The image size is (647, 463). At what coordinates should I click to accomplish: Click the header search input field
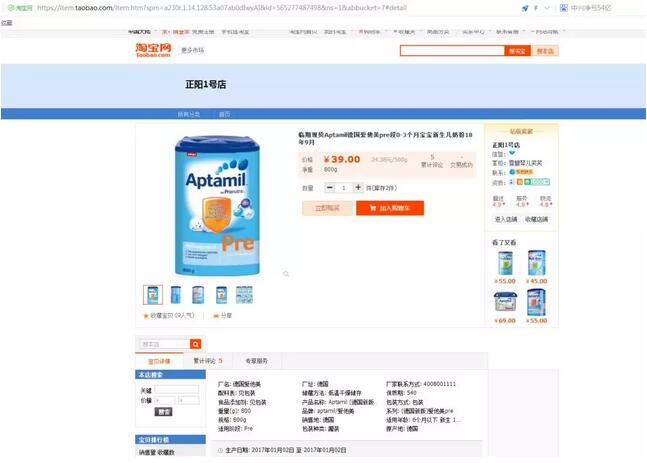coord(452,51)
